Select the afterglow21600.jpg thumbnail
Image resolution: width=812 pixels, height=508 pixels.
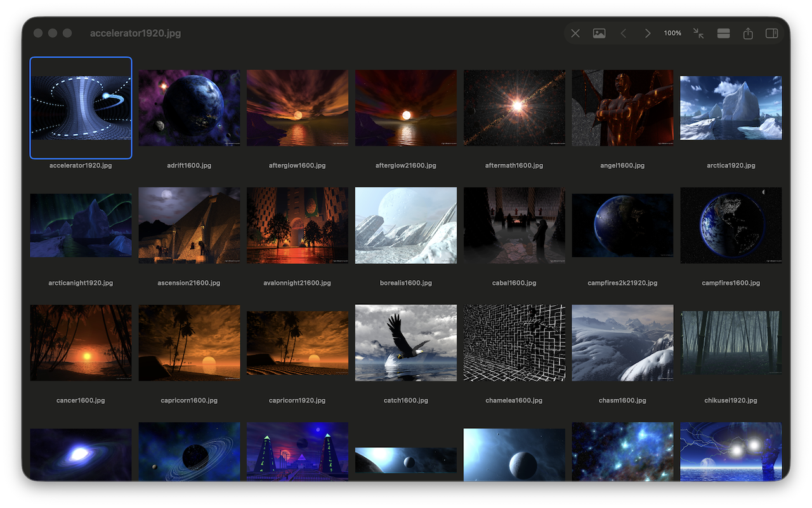click(x=406, y=108)
